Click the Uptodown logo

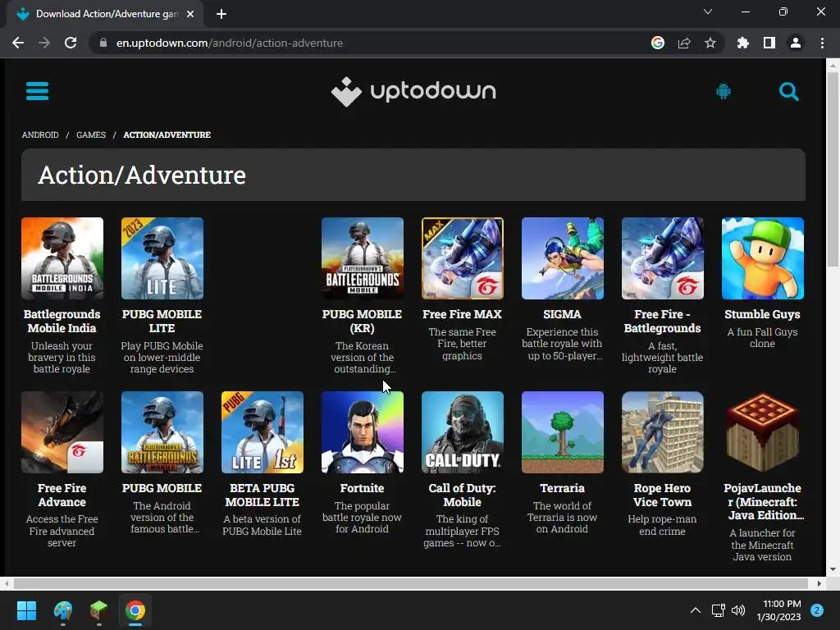413,92
